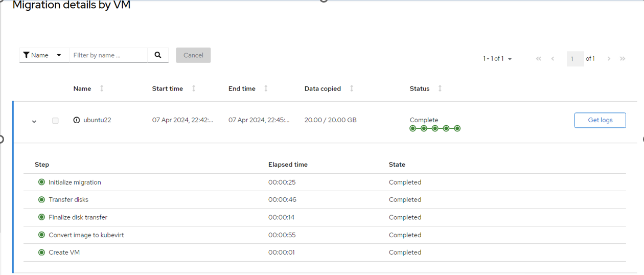
Task: Click the page number field
Action: coord(575,59)
